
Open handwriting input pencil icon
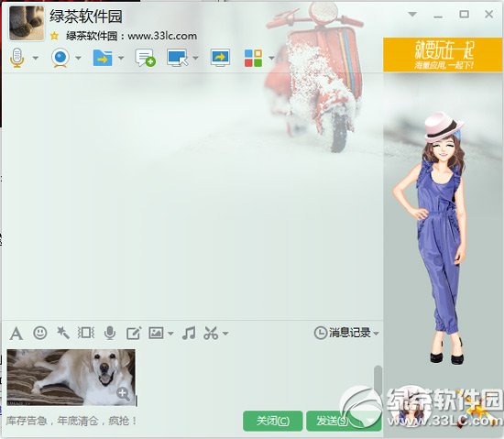point(134,334)
